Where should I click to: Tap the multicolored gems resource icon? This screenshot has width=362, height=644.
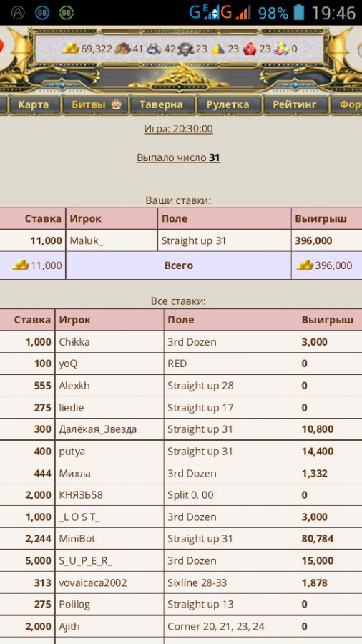[x=281, y=49]
